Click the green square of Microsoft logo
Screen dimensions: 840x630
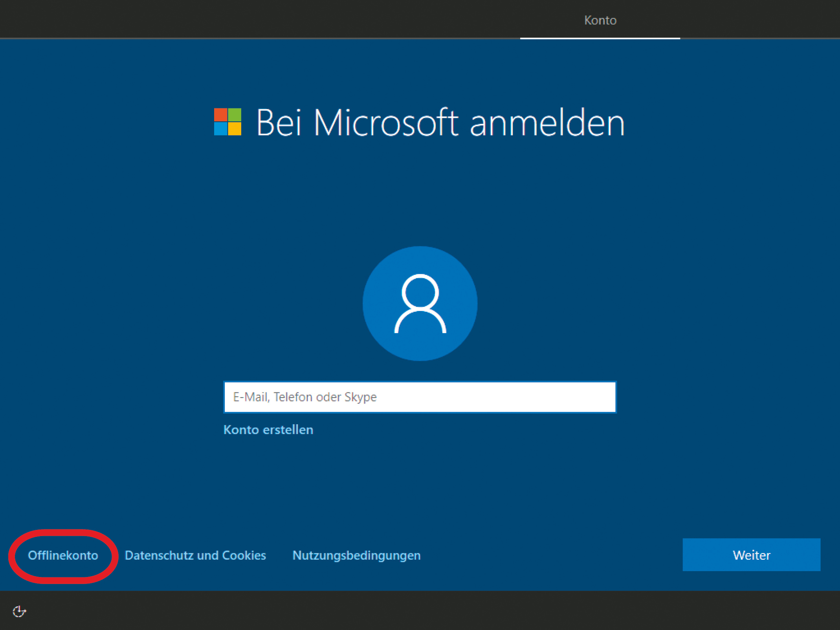pyautogui.click(x=235, y=115)
